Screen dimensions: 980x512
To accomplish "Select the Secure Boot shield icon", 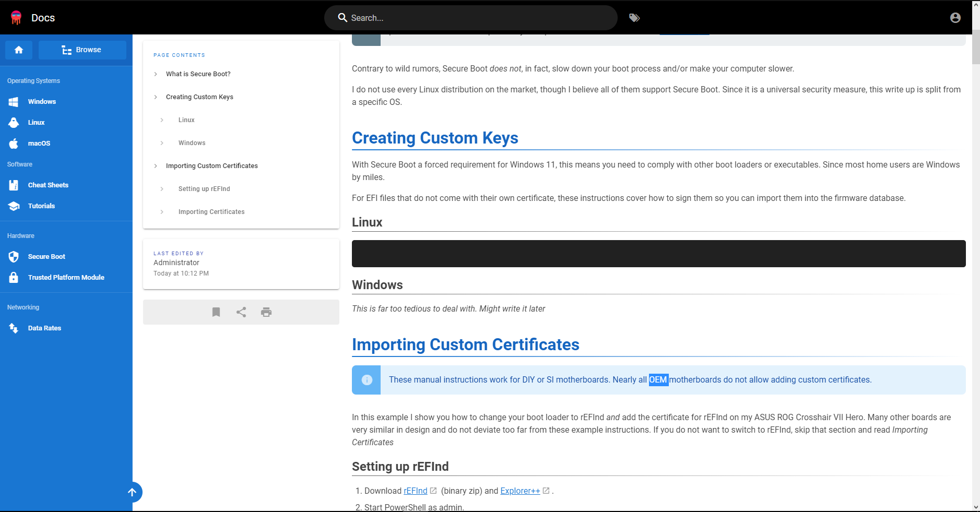I will (x=13, y=256).
